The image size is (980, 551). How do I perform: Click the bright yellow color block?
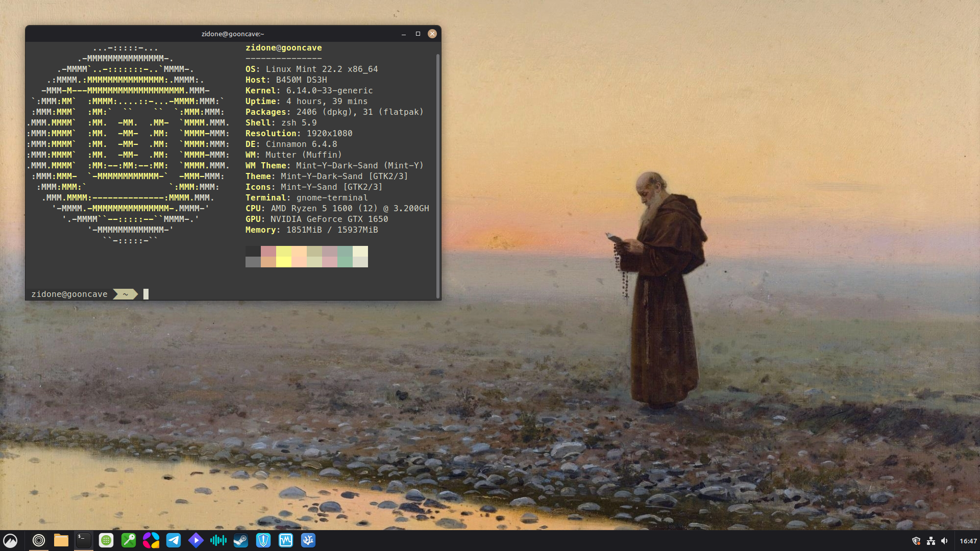point(284,262)
